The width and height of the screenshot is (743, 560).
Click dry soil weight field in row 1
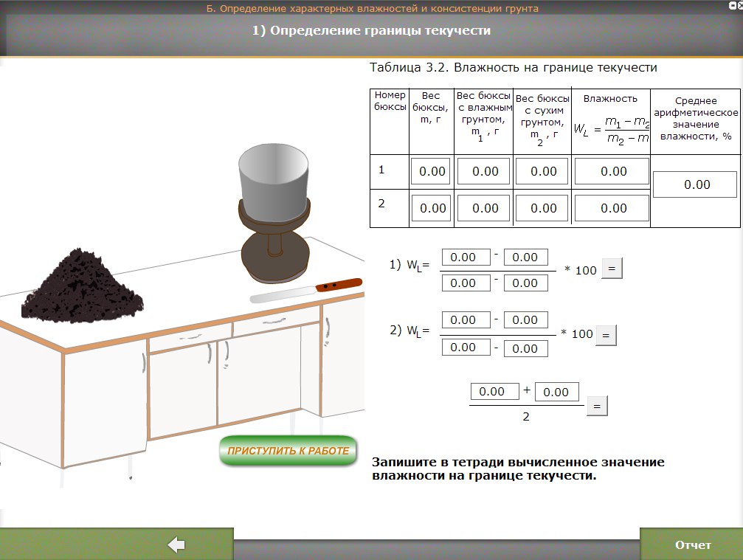click(542, 171)
